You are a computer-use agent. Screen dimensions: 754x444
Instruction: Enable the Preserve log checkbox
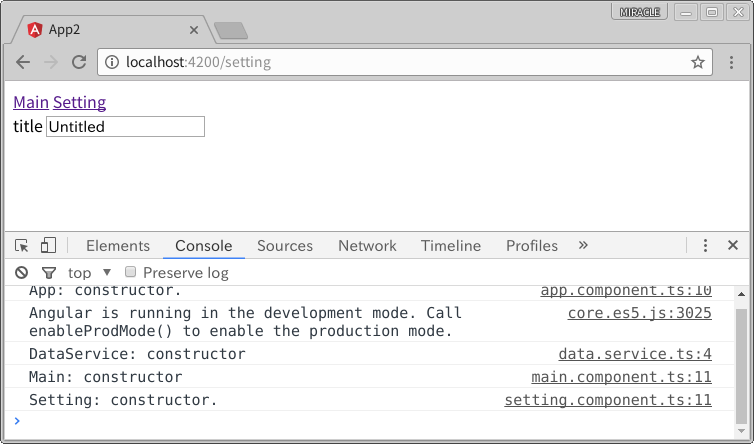point(130,272)
